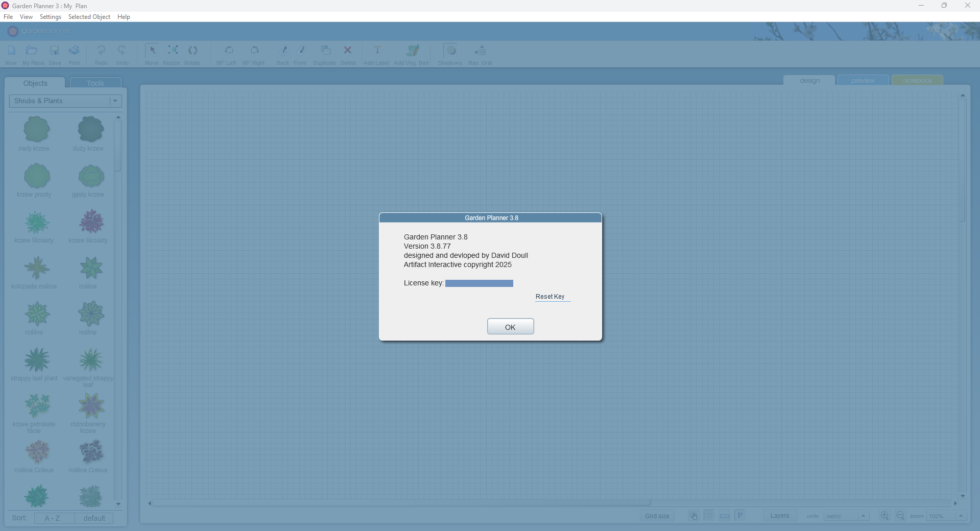Viewport: 980px width, 531px height.
Task: Switch to the Objects tab
Action: coord(35,83)
